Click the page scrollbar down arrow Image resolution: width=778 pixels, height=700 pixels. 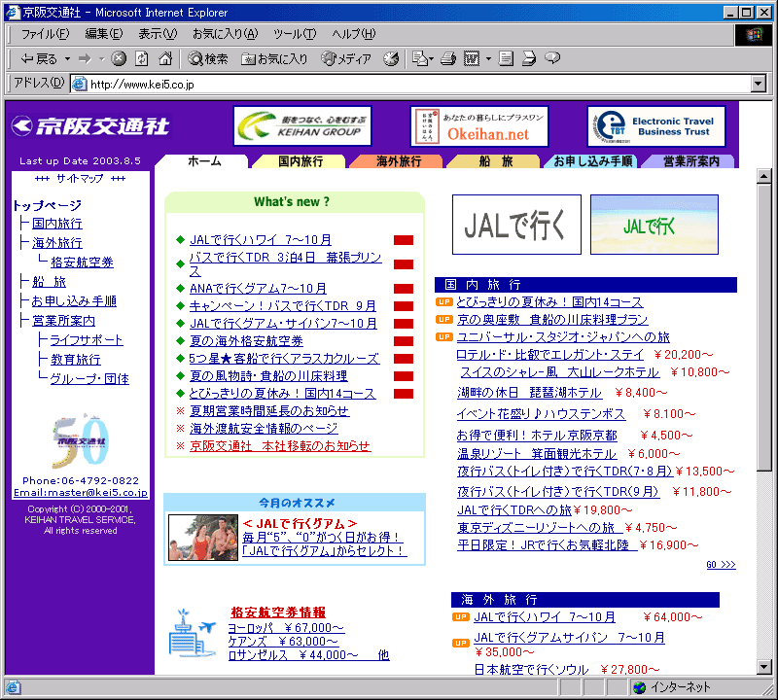coord(764,667)
